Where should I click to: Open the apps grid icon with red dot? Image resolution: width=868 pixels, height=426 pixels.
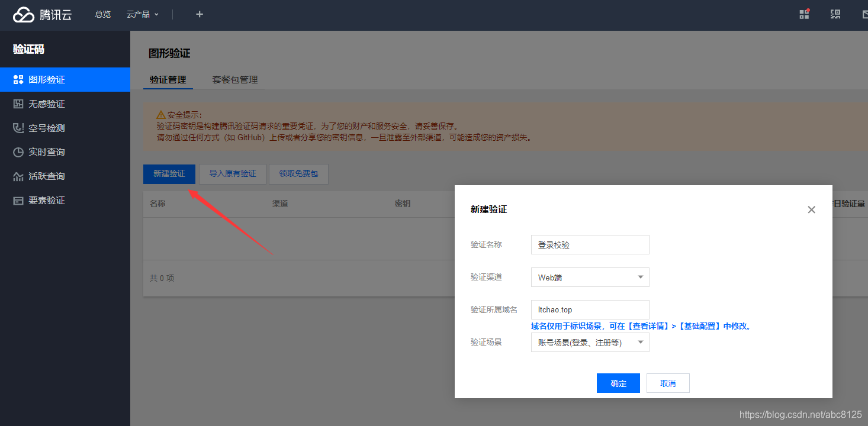tap(804, 14)
